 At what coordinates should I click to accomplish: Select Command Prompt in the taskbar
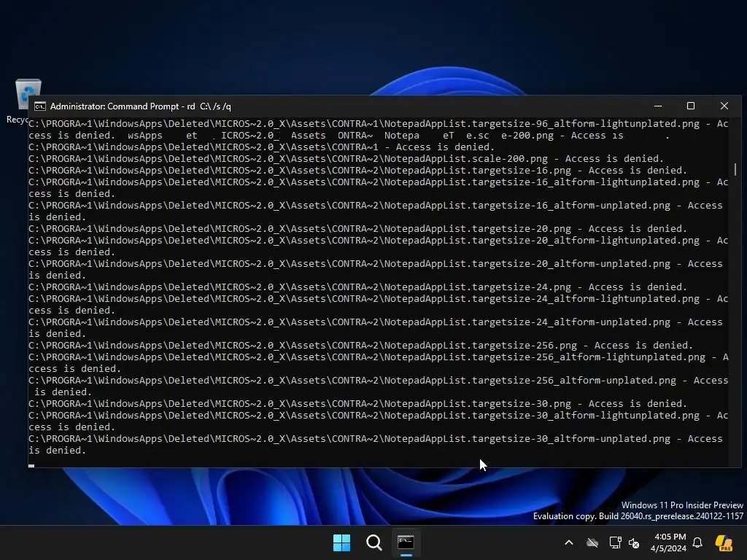pos(406,542)
